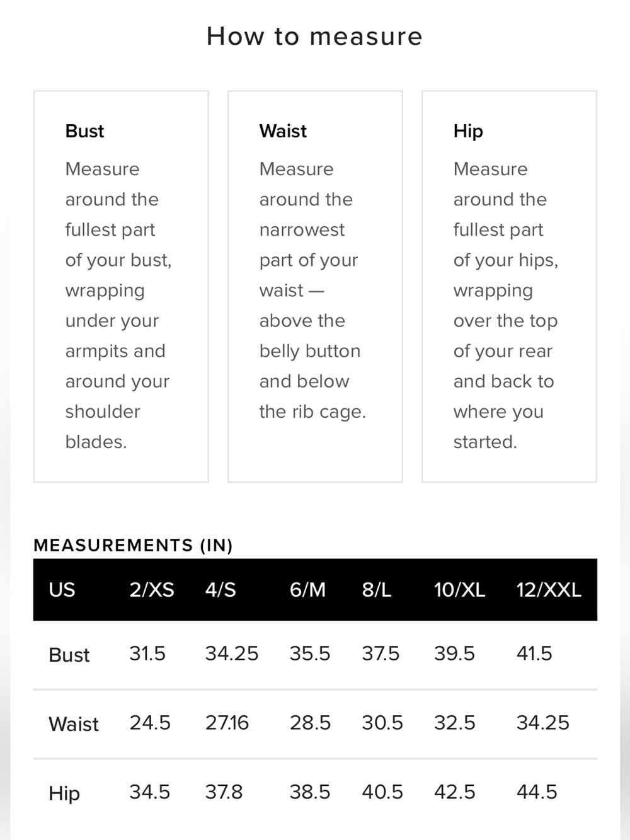
Task: Select the Waist measurement card
Action: 315,287
